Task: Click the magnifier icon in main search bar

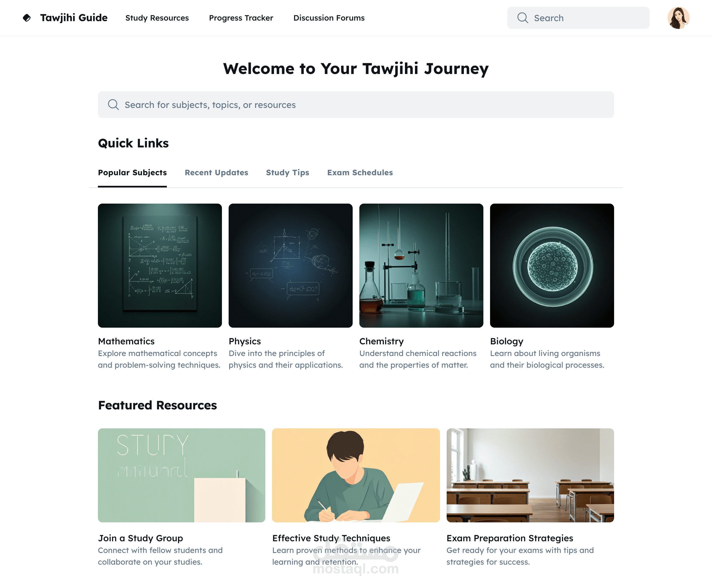Action: pos(113,104)
